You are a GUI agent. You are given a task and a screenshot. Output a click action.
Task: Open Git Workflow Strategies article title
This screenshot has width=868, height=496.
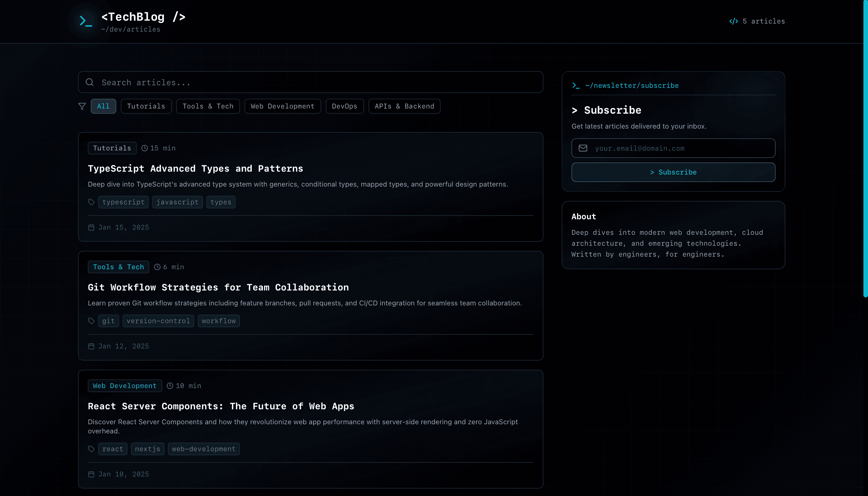point(218,288)
